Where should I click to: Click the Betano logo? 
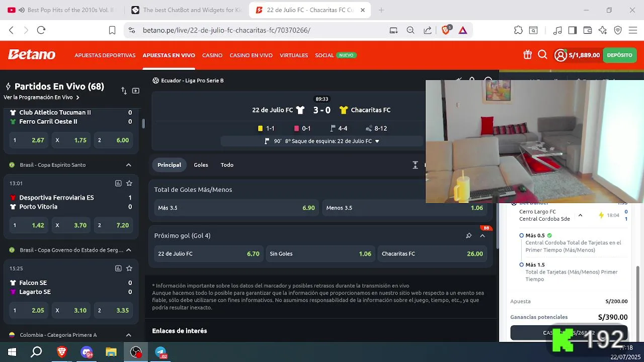pyautogui.click(x=31, y=55)
